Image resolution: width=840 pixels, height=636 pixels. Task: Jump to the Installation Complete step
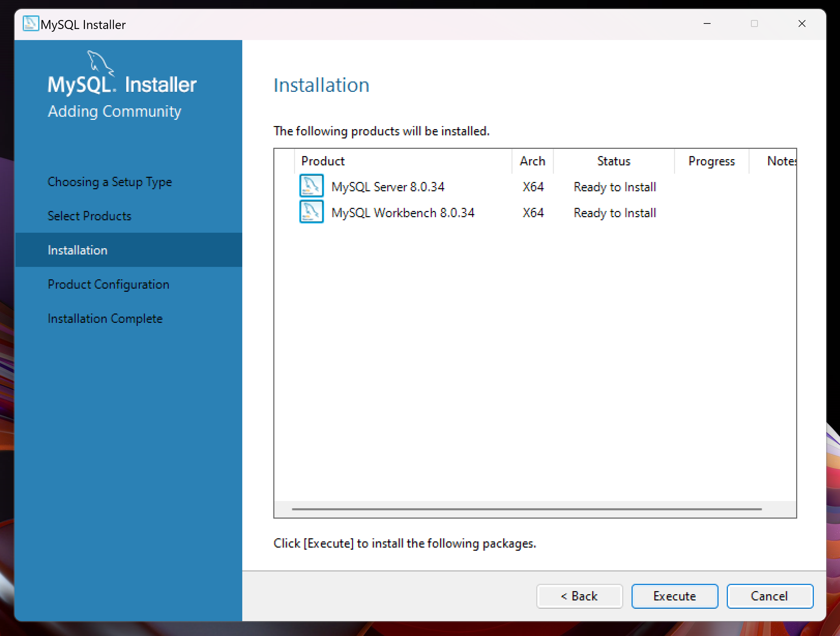coord(105,318)
